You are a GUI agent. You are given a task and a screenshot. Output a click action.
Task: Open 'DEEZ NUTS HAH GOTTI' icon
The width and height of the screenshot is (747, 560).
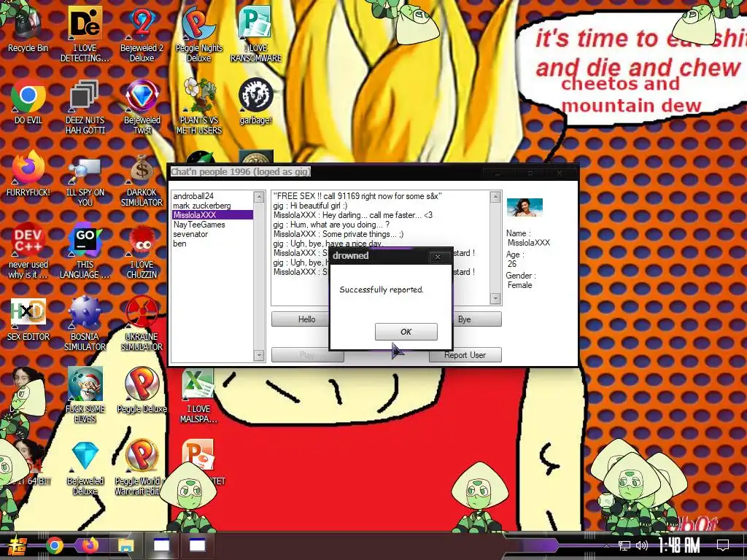[85, 106]
